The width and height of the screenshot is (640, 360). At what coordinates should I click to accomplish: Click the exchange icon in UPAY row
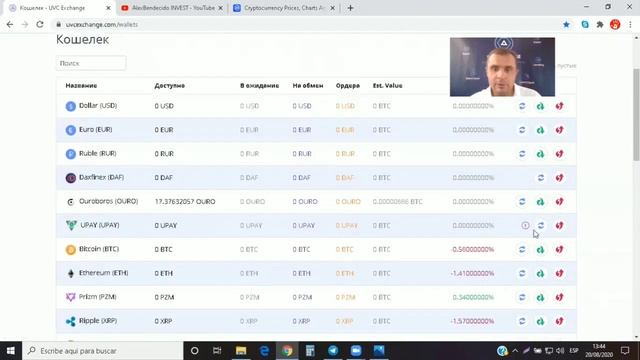pos(541,225)
